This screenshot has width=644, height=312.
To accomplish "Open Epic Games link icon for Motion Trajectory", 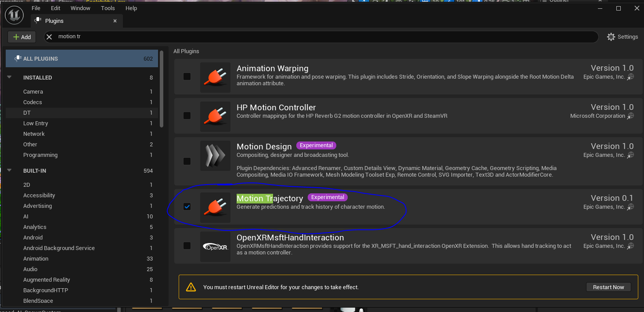I will [630, 207].
